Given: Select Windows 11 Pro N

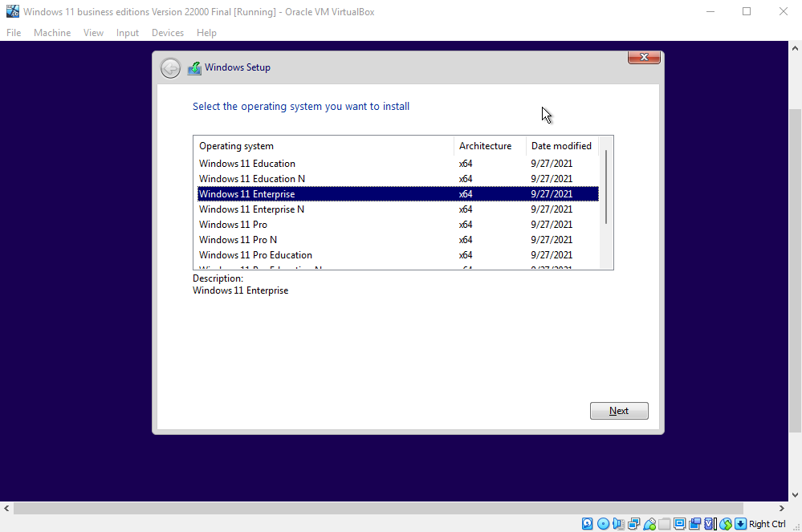Looking at the screenshot, I should click(x=398, y=240).
